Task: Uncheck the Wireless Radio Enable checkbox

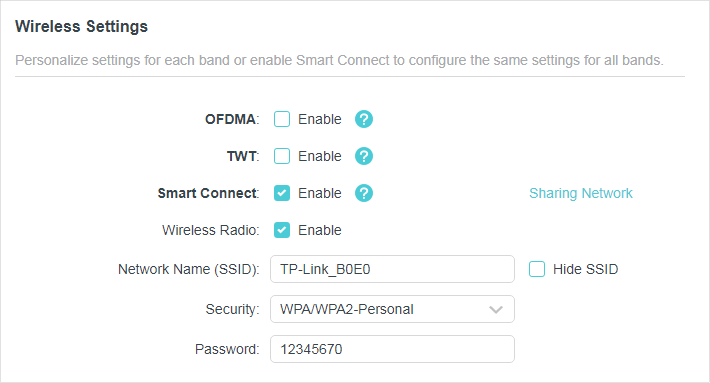Action: click(282, 230)
